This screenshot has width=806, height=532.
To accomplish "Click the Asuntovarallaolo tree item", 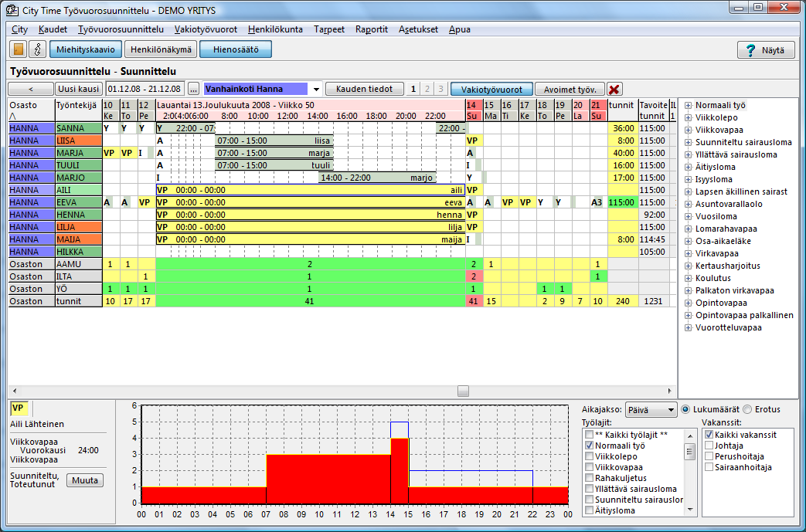I will pos(729,204).
